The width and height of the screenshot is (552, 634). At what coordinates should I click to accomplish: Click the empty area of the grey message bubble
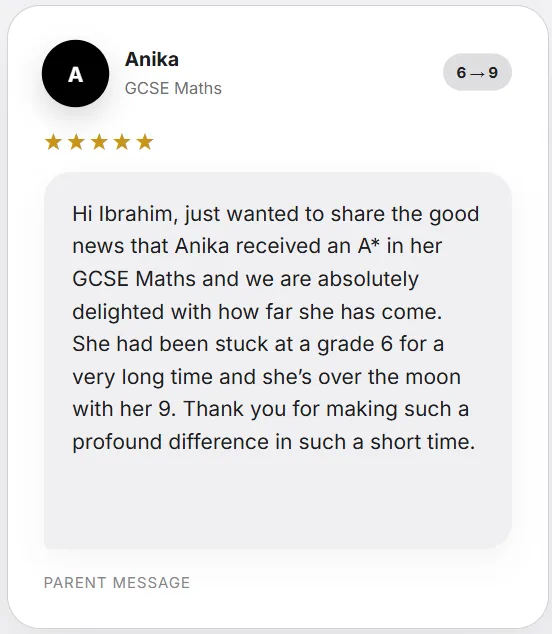278,501
